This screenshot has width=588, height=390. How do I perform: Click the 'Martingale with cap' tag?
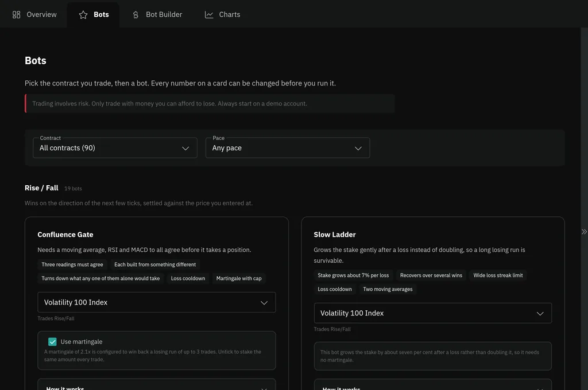[x=239, y=278]
